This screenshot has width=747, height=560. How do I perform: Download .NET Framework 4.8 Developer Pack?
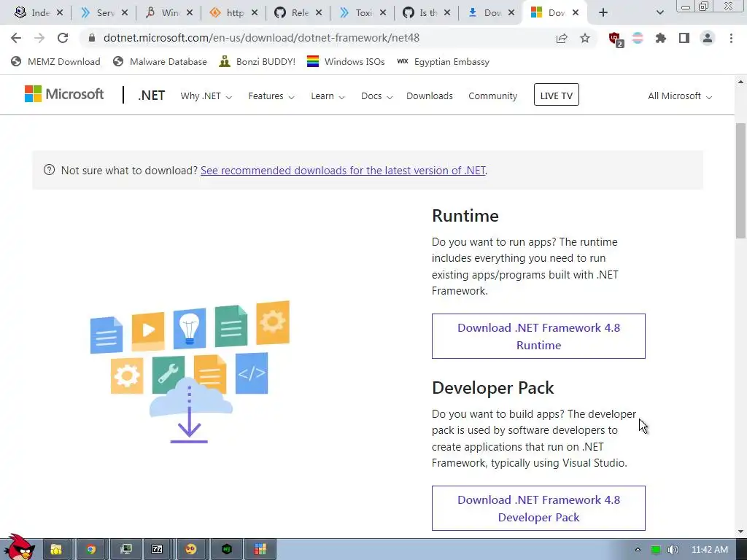538,508
